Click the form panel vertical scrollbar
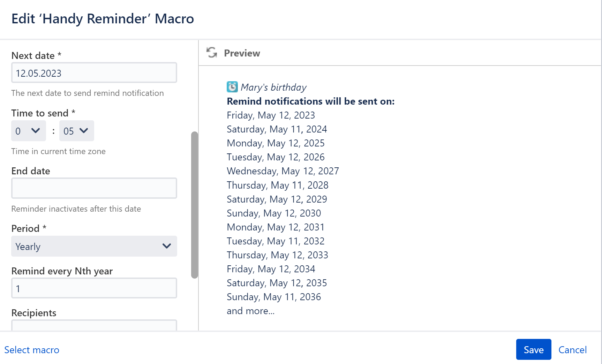602x364 pixels. click(x=195, y=205)
